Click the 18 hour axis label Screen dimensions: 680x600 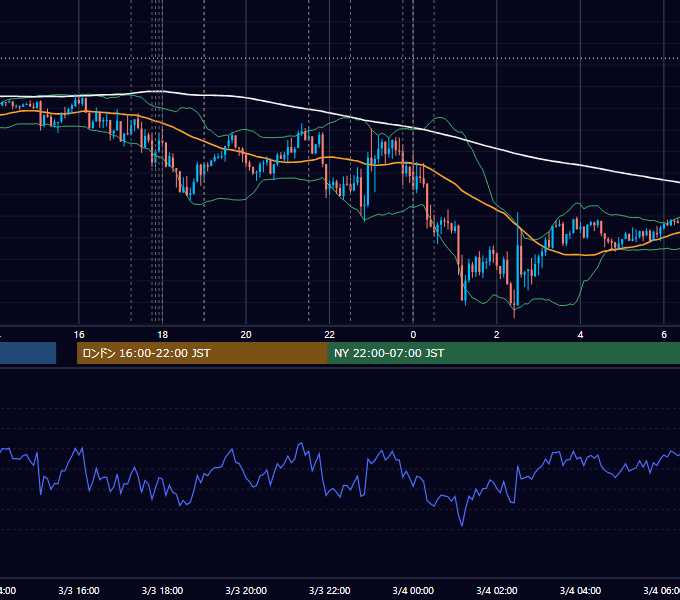[162, 335]
